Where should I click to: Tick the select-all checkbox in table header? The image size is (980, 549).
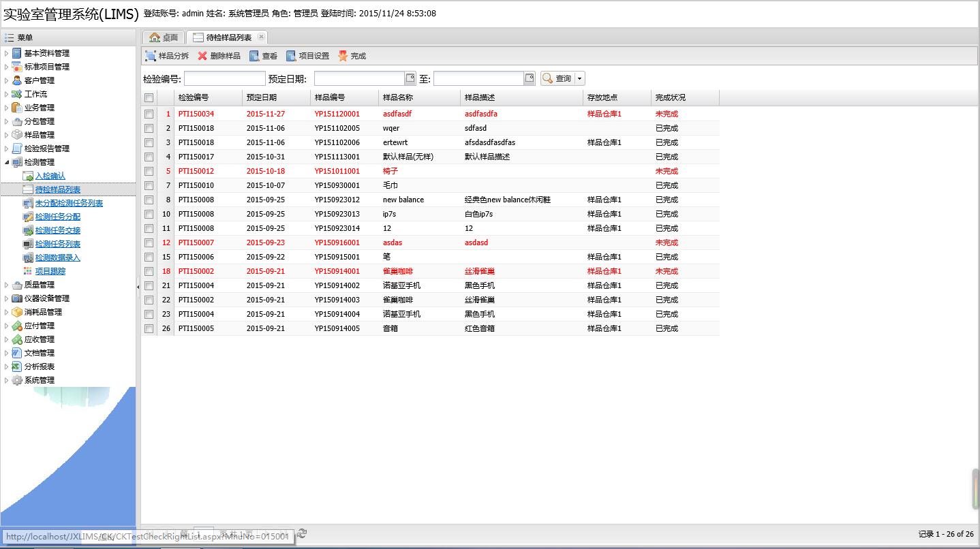[149, 98]
